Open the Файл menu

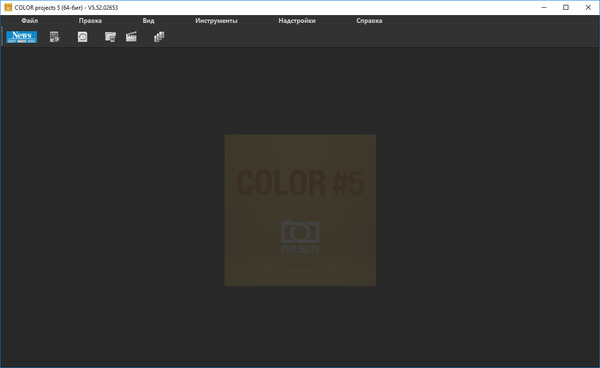pyautogui.click(x=30, y=21)
